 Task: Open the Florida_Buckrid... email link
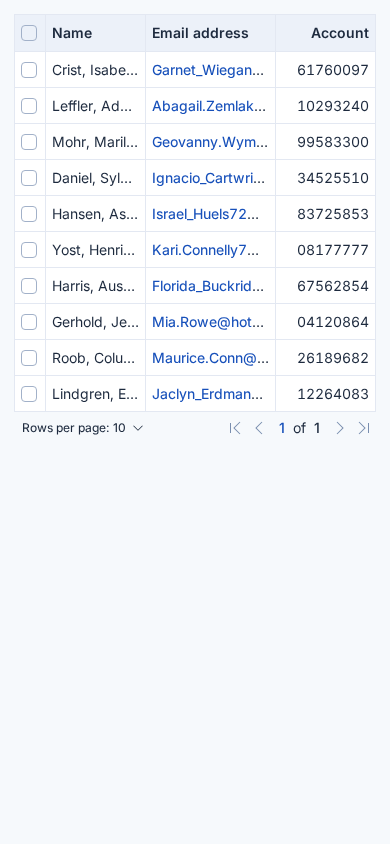coord(208,286)
